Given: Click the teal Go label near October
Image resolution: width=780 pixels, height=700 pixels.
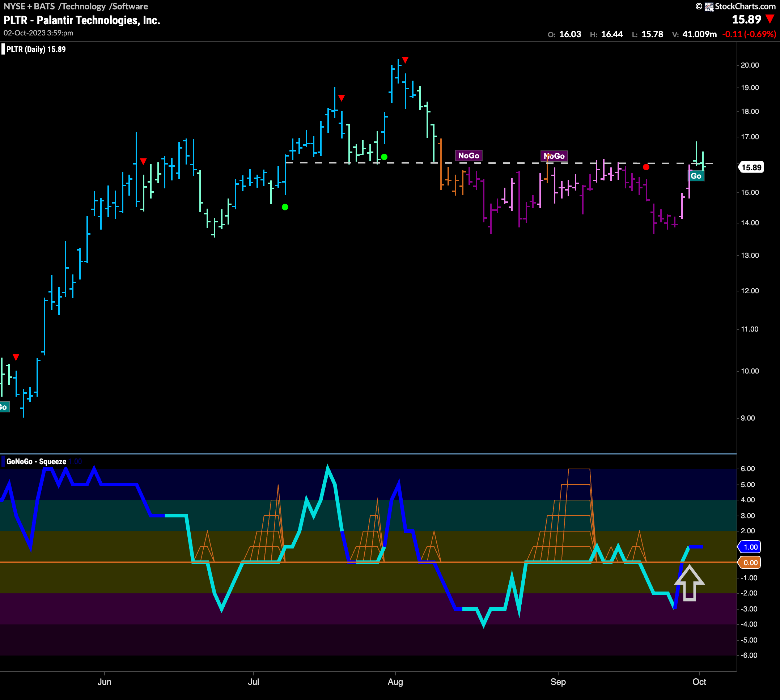Looking at the screenshot, I should click(x=696, y=176).
